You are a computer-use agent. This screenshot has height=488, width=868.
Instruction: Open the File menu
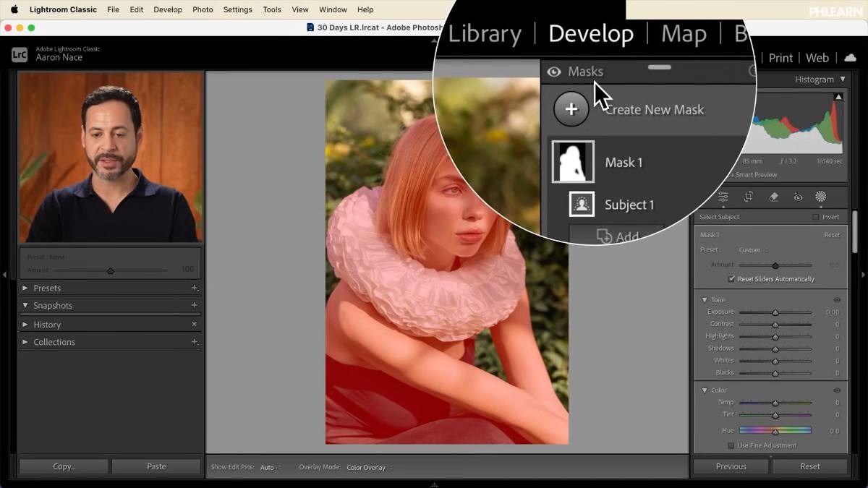coord(113,9)
